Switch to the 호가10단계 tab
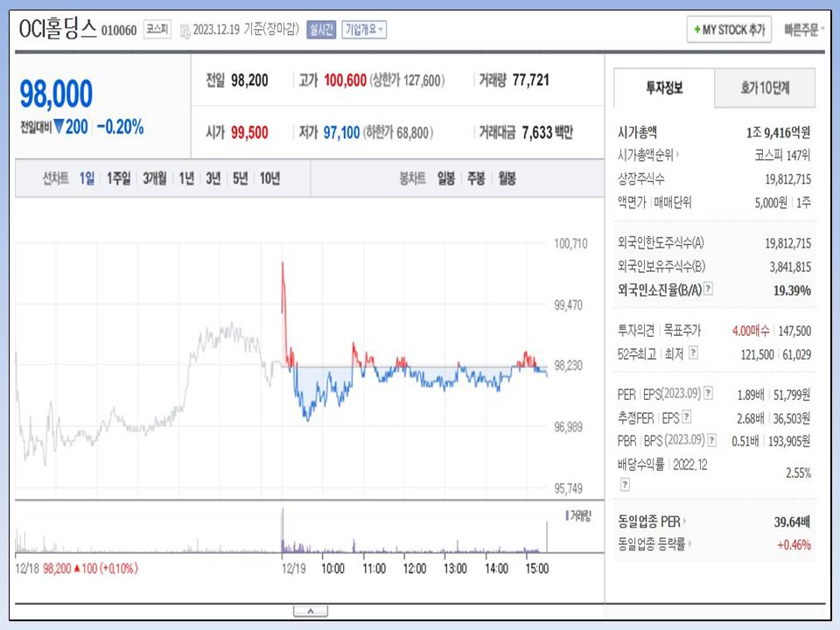The image size is (840, 630). pos(765,87)
